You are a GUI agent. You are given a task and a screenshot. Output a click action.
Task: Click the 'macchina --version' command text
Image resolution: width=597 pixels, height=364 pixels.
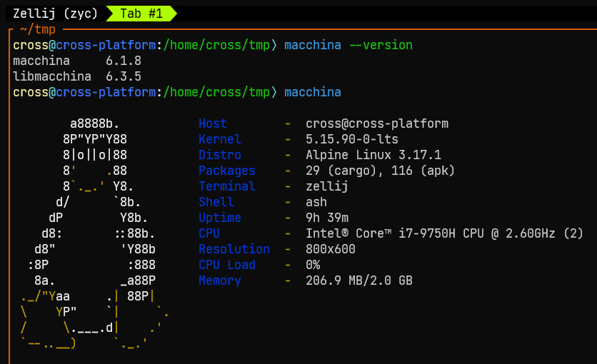pyautogui.click(x=348, y=45)
